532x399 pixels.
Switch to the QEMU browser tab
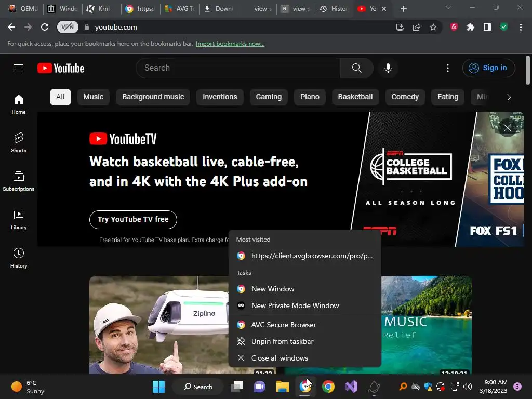click(24, 9)
